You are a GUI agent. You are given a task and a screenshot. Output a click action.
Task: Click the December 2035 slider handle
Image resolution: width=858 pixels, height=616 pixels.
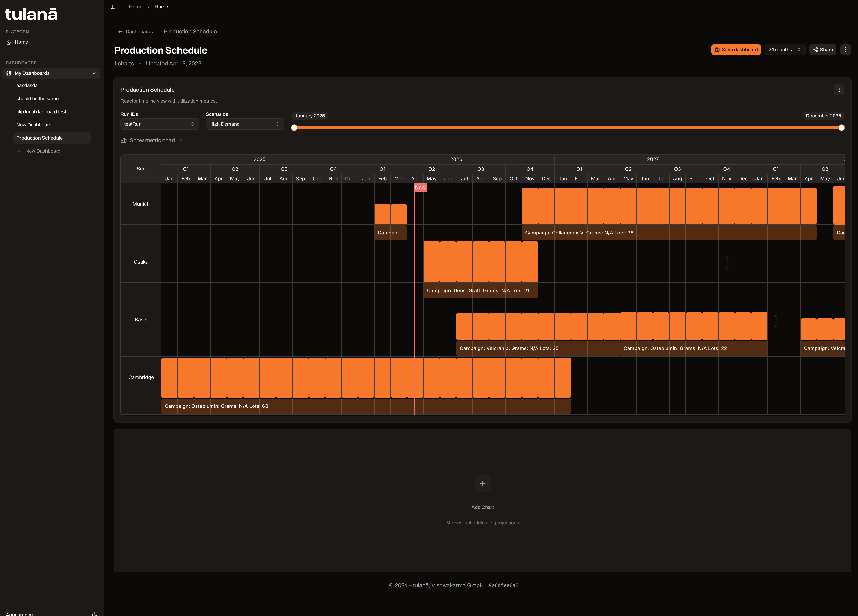point(841,127)
